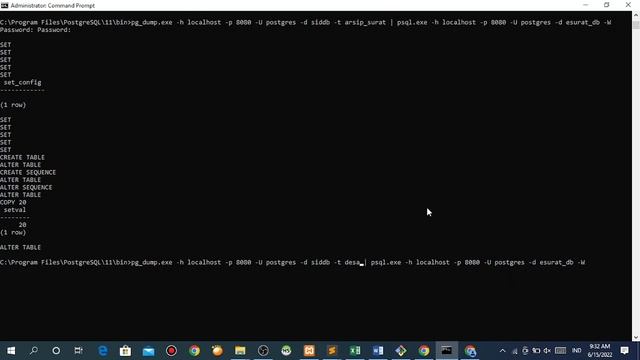The image size is (640, 360).
Task: Click scrollbar down arrow in console
Action: [x=636, y=337]
